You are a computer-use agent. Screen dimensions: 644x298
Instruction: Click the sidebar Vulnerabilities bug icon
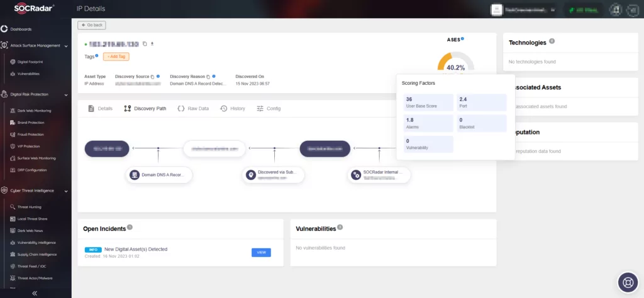pyautogui.click(x=13, y=74)
